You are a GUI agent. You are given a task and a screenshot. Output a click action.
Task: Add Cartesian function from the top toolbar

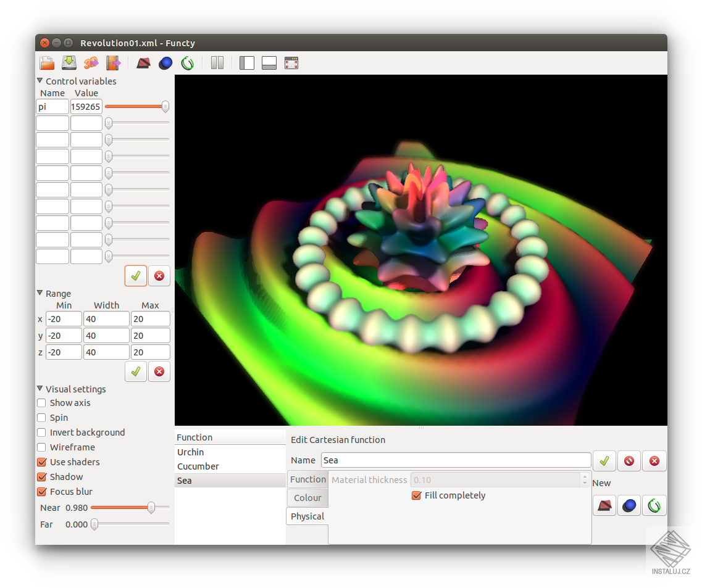tap(143, 63)
